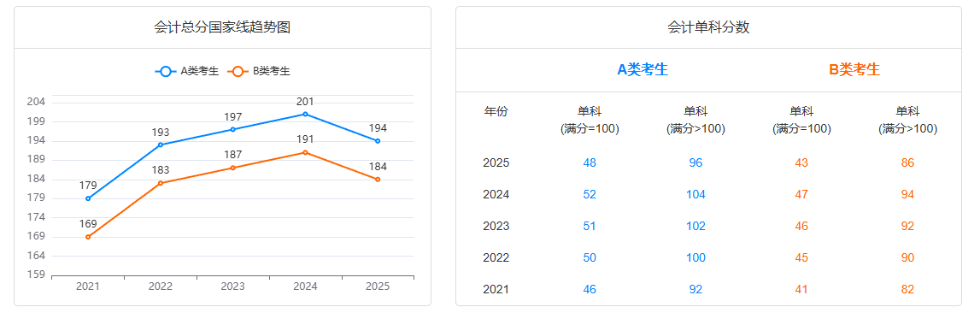The image size is (980, 313).
Task: Select the 2024 B类 data point 191
Action: (306, 152)
